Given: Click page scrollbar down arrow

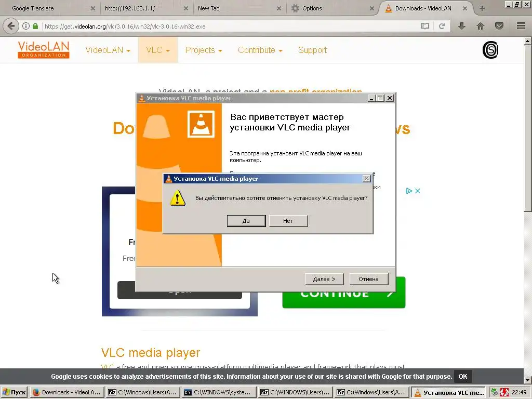Looking at the screenshot, I should click(528, 380).
